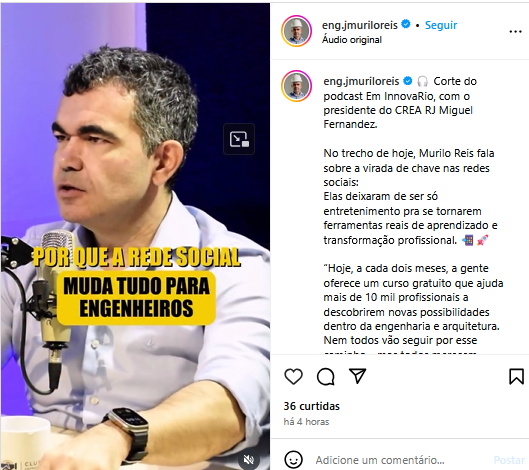Open picture-in-picture mini player icon
Screen dimensions: 529x470
pos(239,139)
